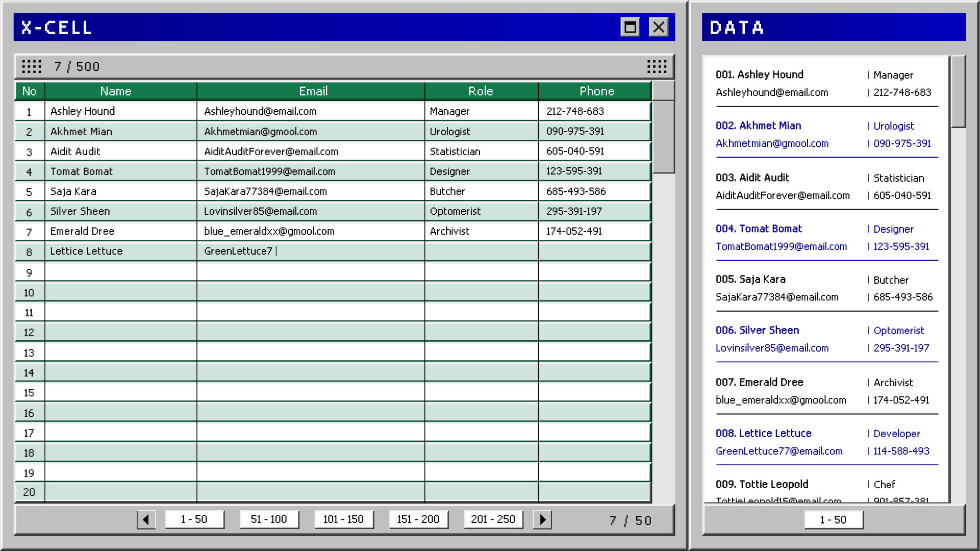Image resolution: width=980 pixels, height=551 pixels.
Task: Click the empty Role cell in row 8
Action: click(x=481, y=251)
